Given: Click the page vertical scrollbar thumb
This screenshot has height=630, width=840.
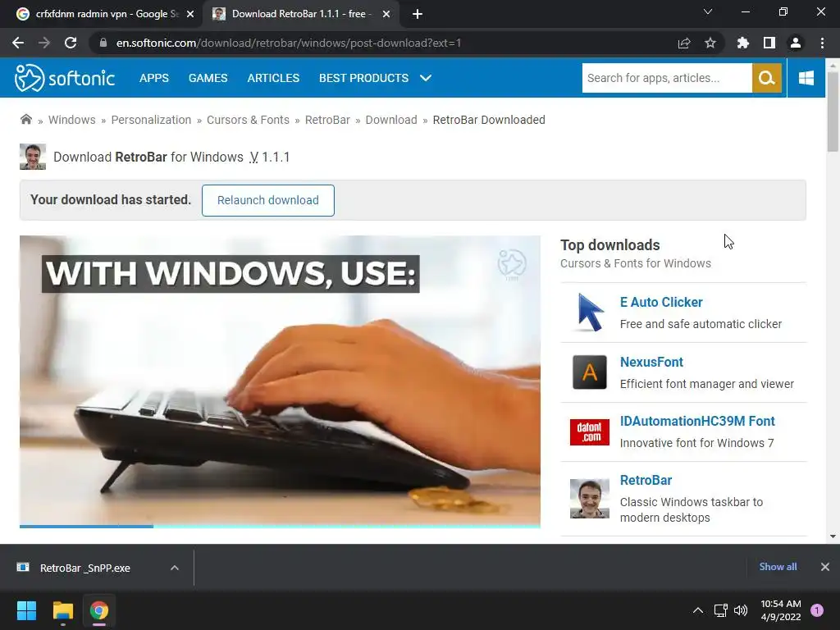Looking at the screenshot, I should click(833, 112).
